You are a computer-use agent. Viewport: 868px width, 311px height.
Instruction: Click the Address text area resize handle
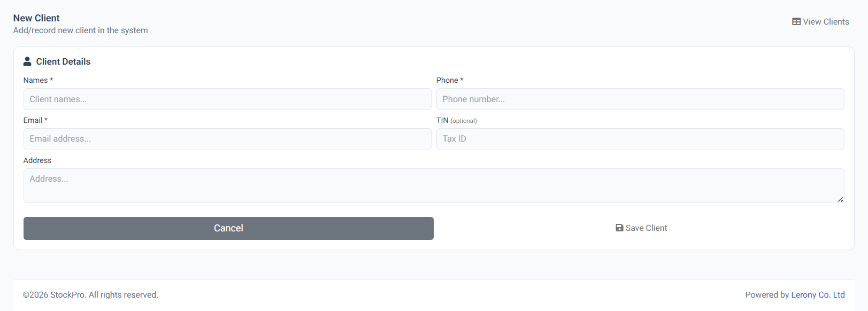point(841,199)
